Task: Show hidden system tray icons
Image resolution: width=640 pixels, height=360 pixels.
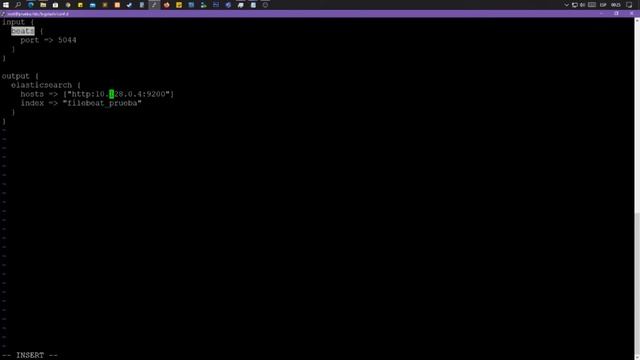Action: tap(566, 5)
